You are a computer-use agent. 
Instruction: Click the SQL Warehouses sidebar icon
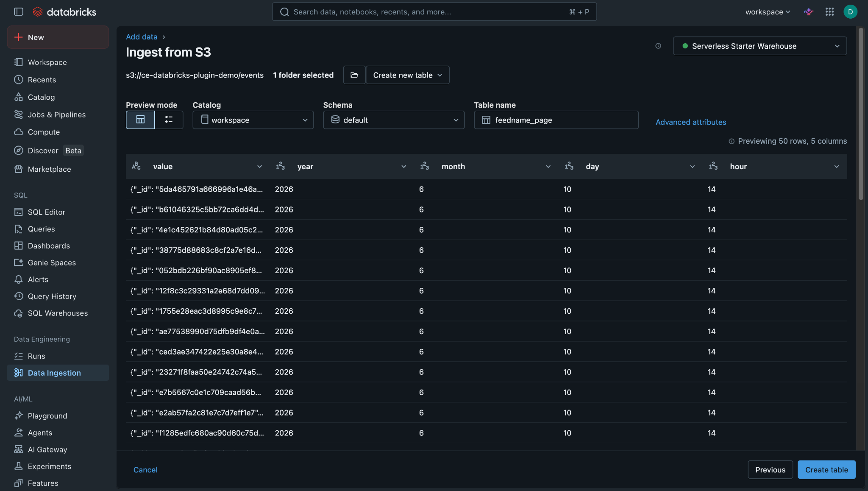[18, 313]
